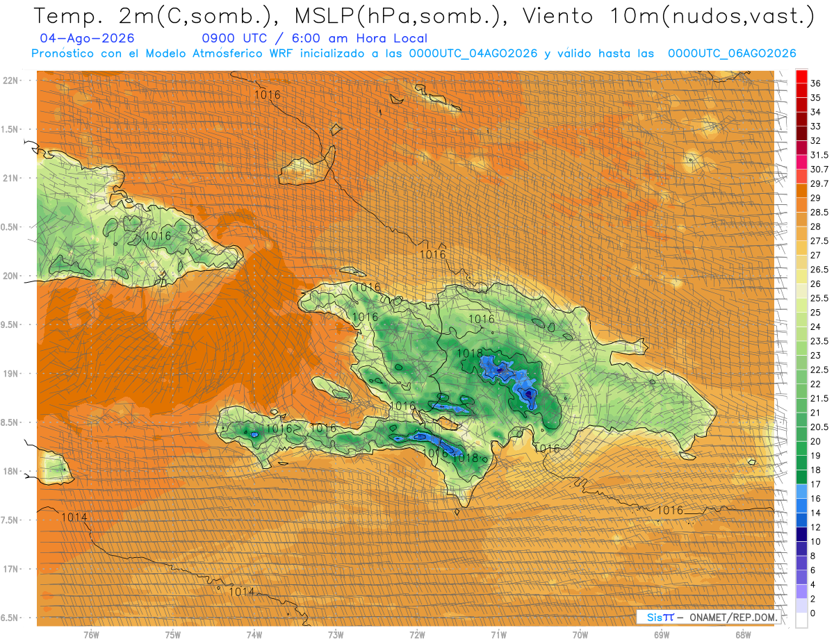The height and width of the screenshot is (644, 834).
Task: Click the '21.5' value on the color scale
Action: (x=819, y=398)
